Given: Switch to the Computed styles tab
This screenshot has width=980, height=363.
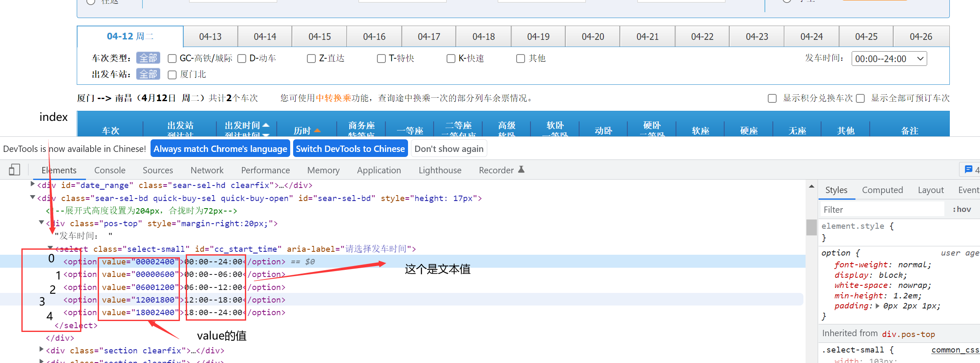Looking at the screenshot, I should coord(882,190).
